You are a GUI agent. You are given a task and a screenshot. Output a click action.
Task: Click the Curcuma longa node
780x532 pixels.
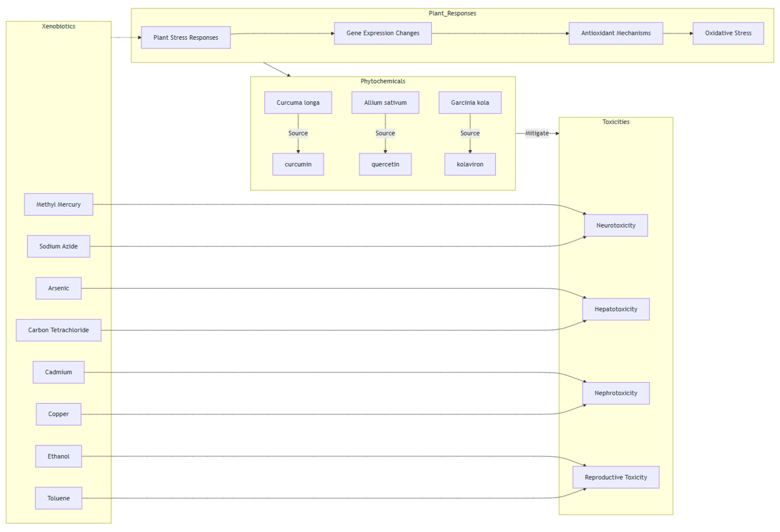298,103
